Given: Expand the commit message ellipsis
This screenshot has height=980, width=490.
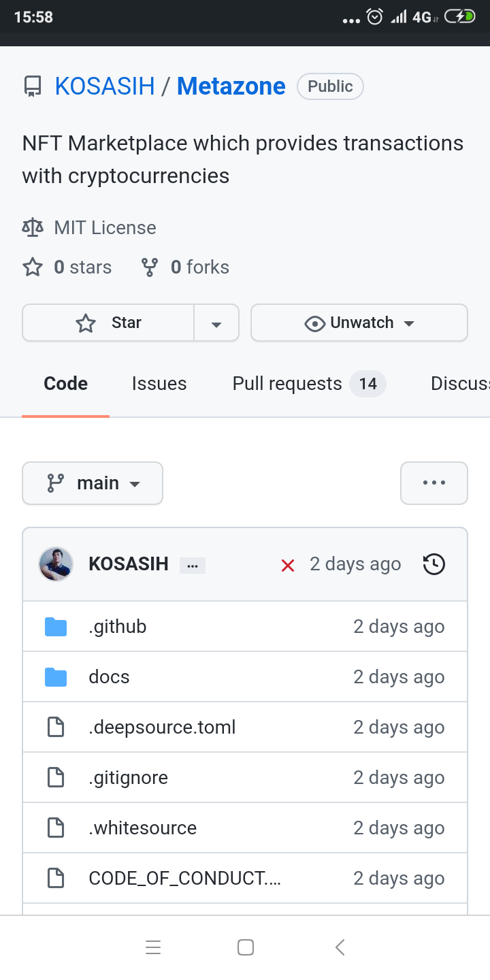Looking at the screenshot, I should click(x=193, y=565).
